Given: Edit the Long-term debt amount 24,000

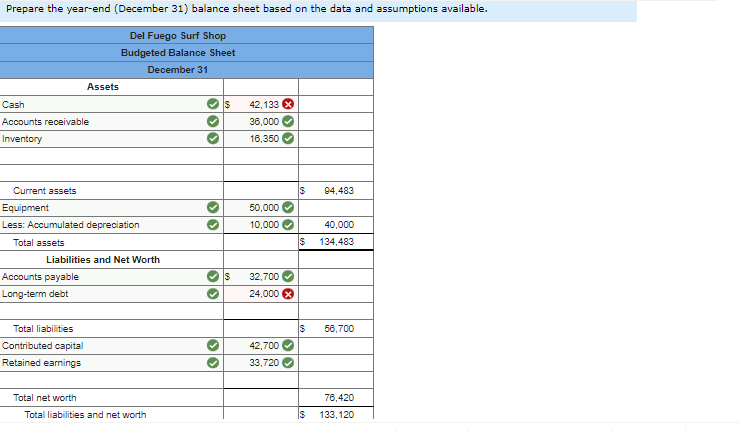Looking at the screenshot, I should coord(261,294).
